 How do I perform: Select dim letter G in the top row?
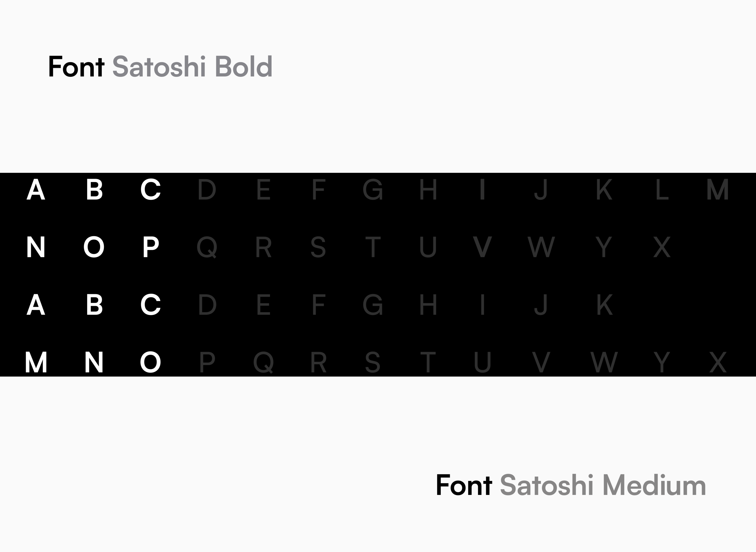[373, 189]
